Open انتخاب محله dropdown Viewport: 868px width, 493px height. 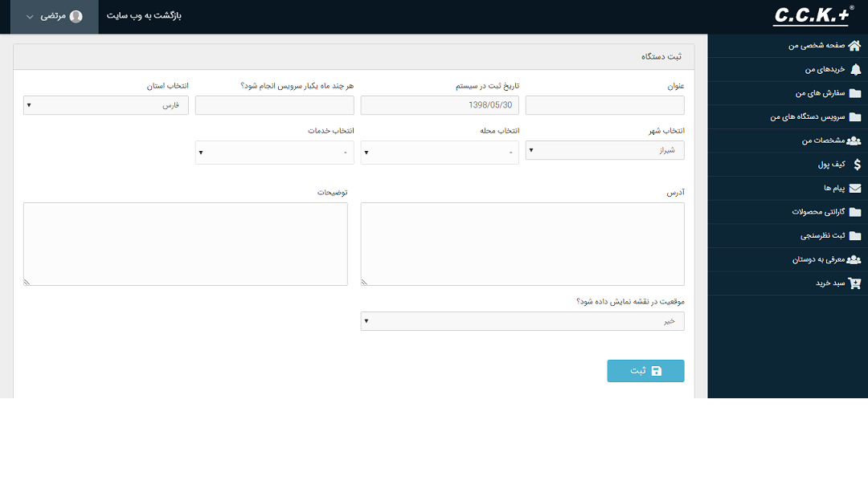click(440, 153)
